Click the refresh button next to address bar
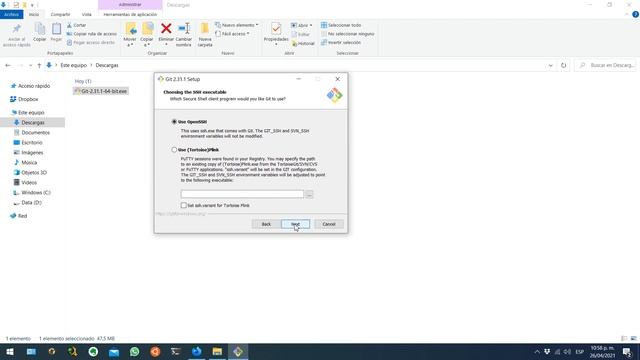640x360 pixels. 564,65
